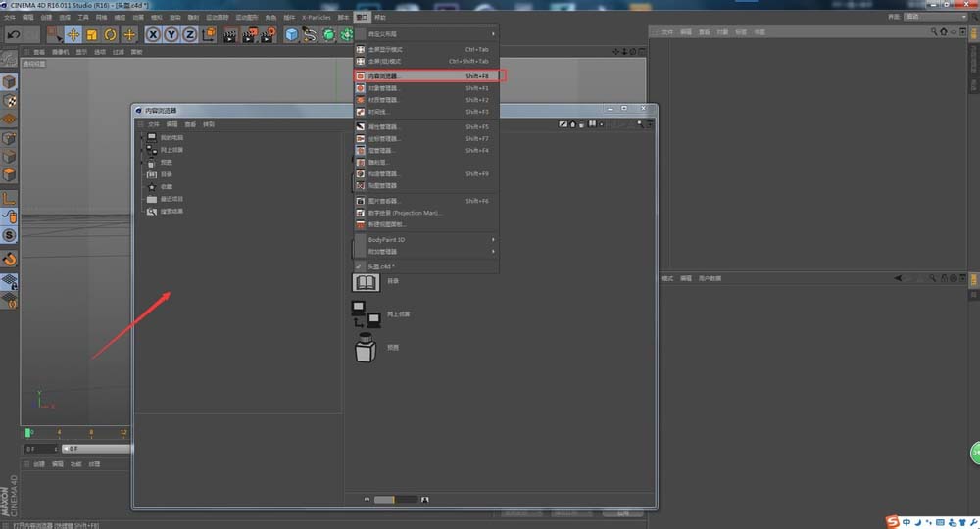
Task: Select the Move tool icon
Action: pyautogui.click(x=73, y=35)
